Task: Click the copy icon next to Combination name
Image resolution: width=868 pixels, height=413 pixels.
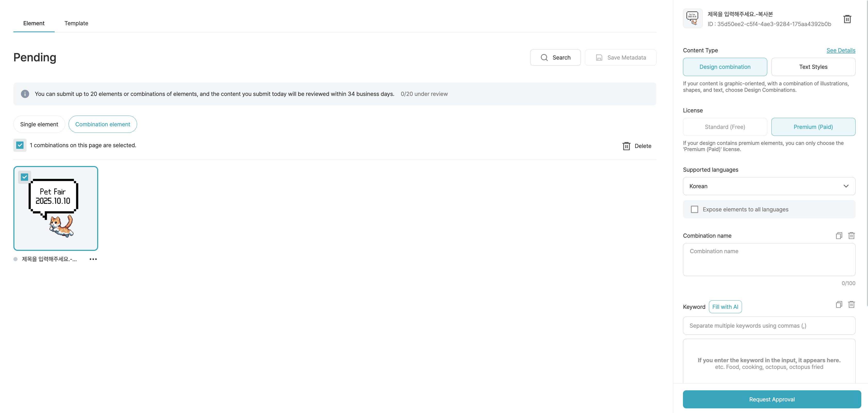Action: [x=839, y=236]
